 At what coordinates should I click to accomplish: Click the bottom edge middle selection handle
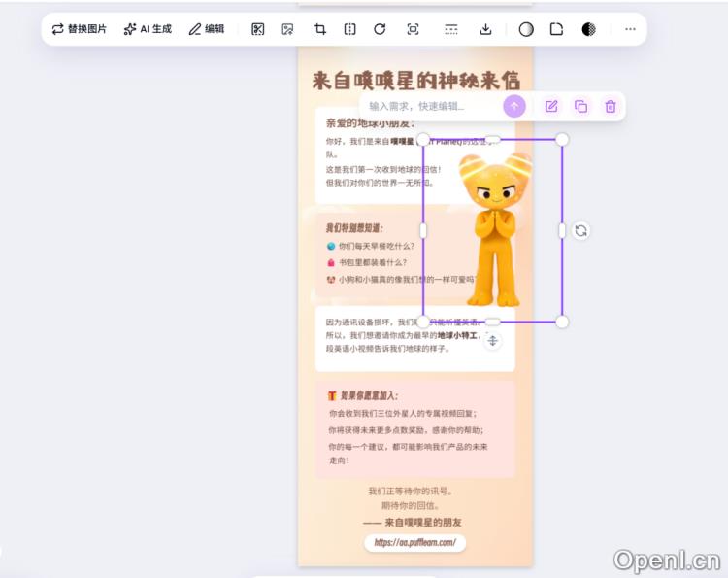(492, 322)
